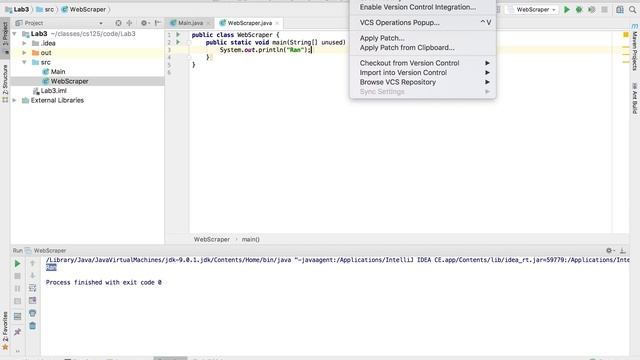Click WebScraper in the navigation breadcrumb

click(84, 9)
